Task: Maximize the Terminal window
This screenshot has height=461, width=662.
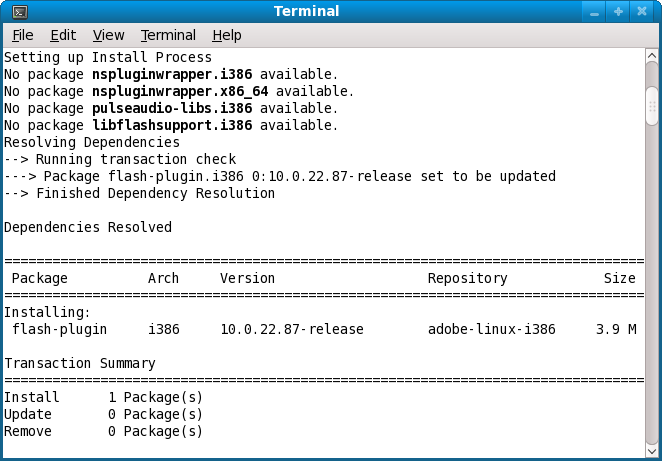Action: point(618,12)
